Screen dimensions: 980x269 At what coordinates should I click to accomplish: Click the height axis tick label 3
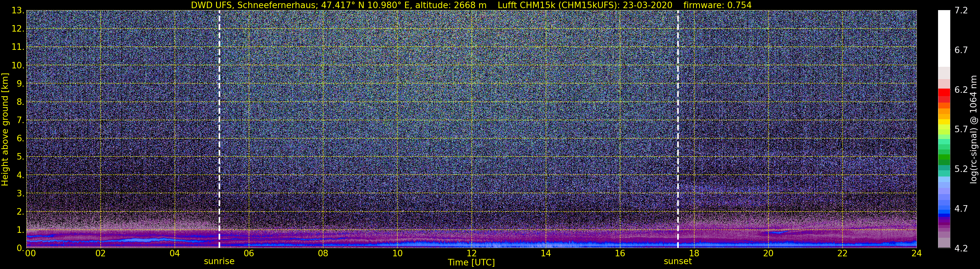20,193
